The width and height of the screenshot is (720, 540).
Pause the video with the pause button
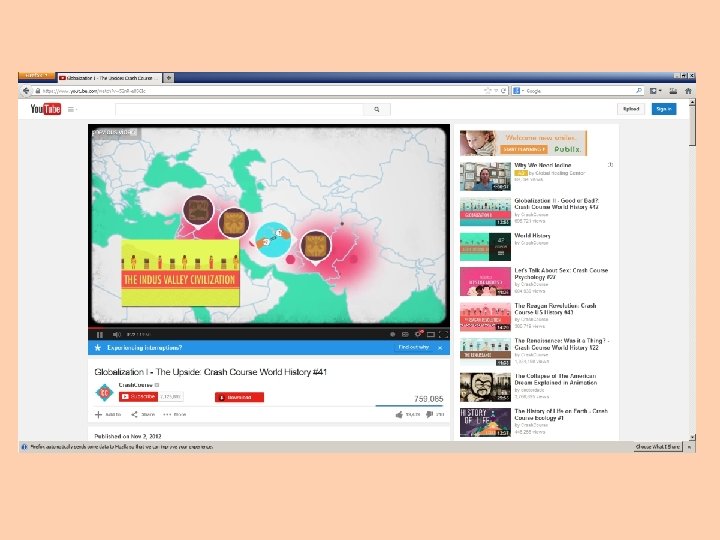pos(100,334)
